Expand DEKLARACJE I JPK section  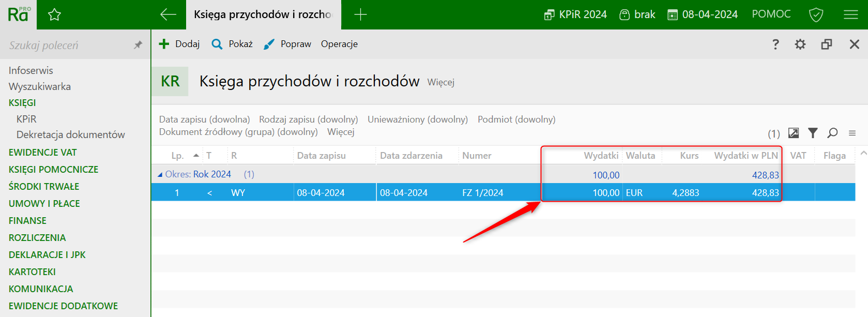click(x=47, y=255)
